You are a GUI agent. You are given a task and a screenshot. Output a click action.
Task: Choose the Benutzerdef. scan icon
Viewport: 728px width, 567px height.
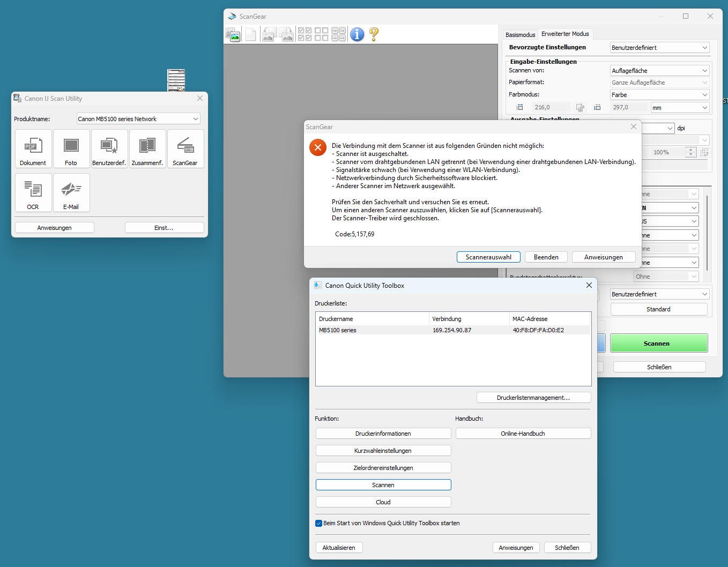(109, 149)
